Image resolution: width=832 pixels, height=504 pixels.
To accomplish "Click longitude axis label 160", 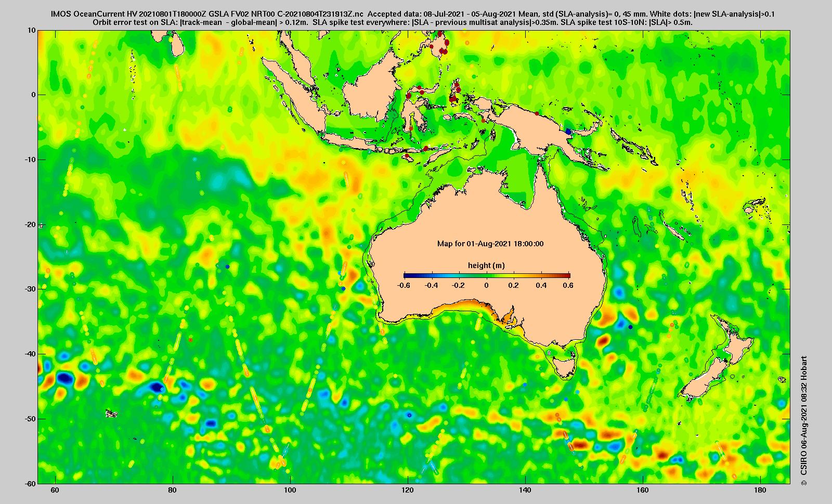I will [643, 490].
